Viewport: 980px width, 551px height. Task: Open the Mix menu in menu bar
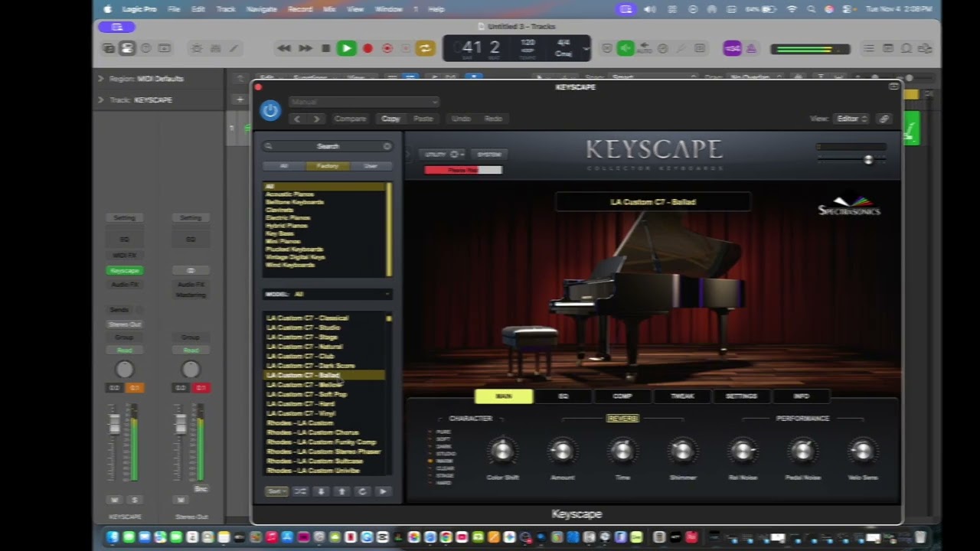(x=329, y=9)
